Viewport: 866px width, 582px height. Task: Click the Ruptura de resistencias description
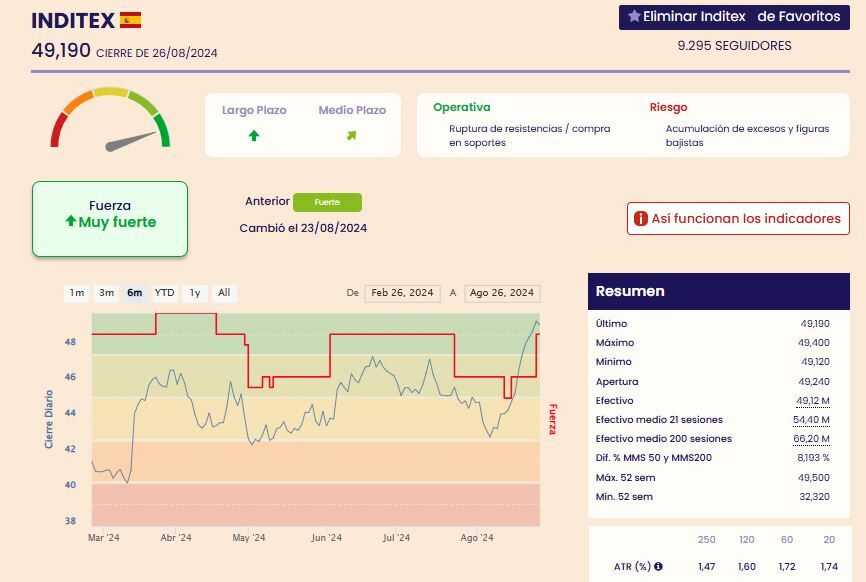[x=529, y=135]
